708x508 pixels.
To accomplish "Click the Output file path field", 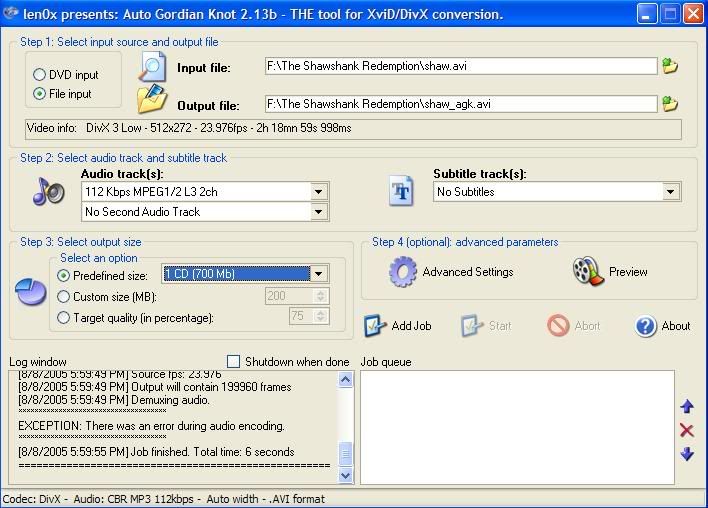I will point(461,104).
